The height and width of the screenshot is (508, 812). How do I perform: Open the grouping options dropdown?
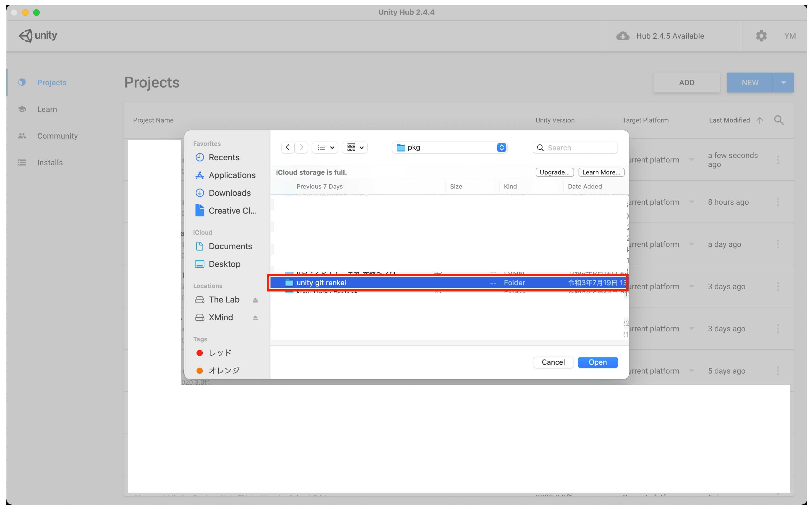(355, 148)
